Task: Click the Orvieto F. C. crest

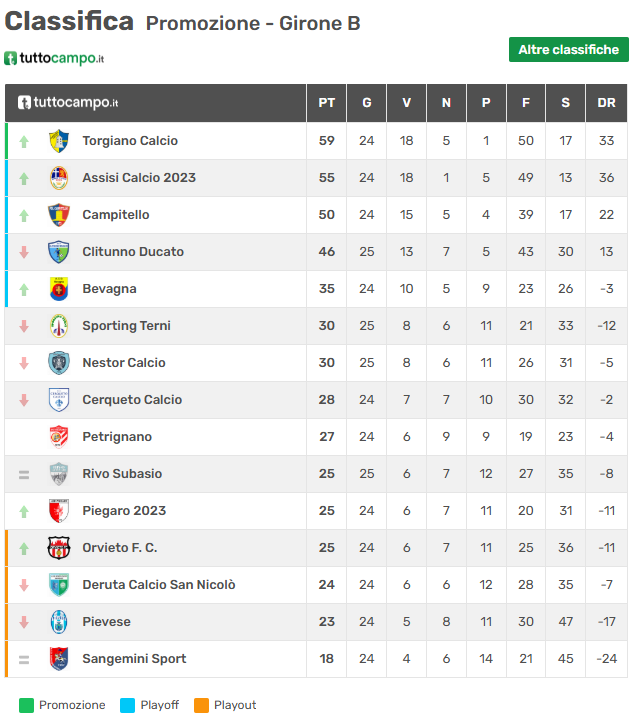Action: tap(59, 548)
